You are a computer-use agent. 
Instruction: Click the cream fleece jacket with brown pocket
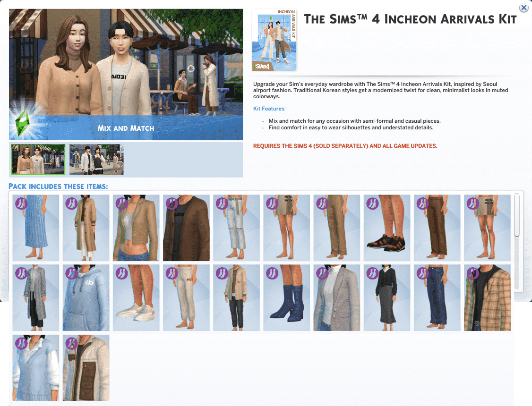tap(86, 368)
